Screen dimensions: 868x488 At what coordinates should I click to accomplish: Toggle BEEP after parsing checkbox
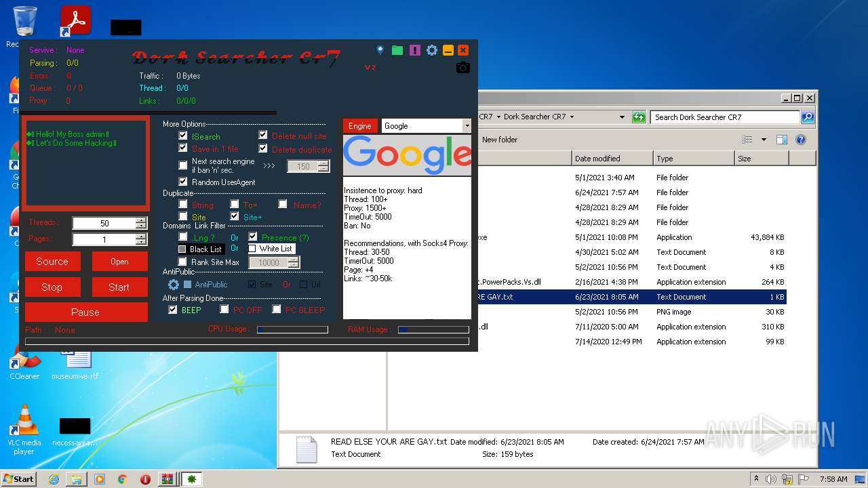[173, 310]
